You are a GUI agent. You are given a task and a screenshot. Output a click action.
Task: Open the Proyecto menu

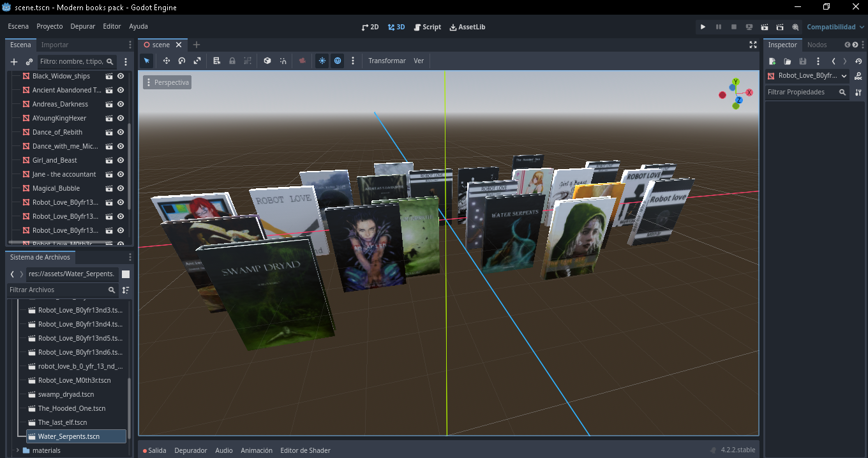click(x=50, y=27)
